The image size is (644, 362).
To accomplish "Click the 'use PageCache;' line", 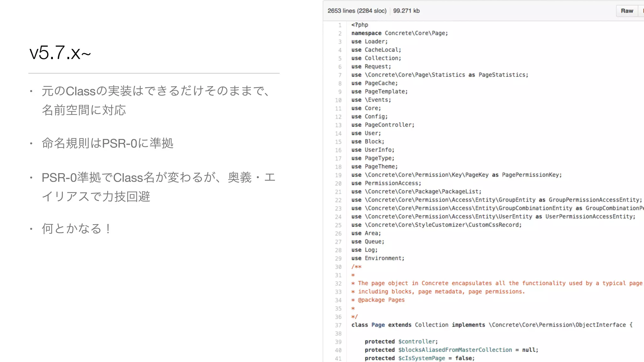I will 375,83.
